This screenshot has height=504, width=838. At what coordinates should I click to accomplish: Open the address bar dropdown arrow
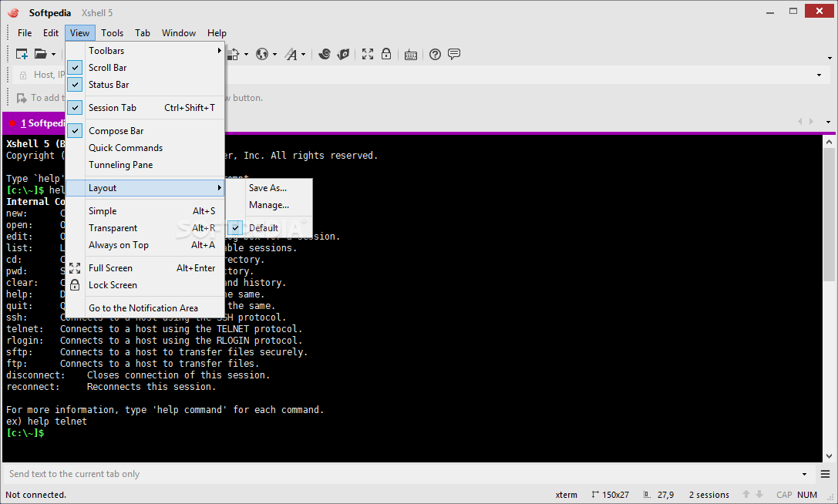(x=819, y=75)
